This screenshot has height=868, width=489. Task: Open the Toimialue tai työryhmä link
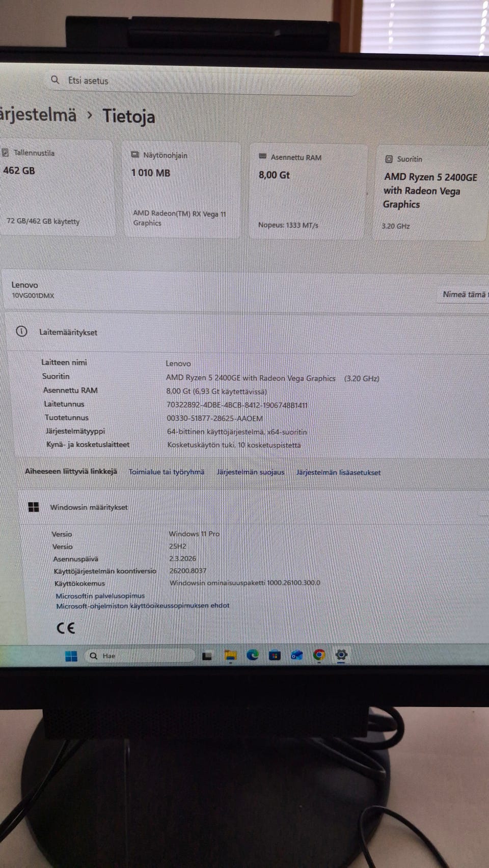[x=166, y=472]
